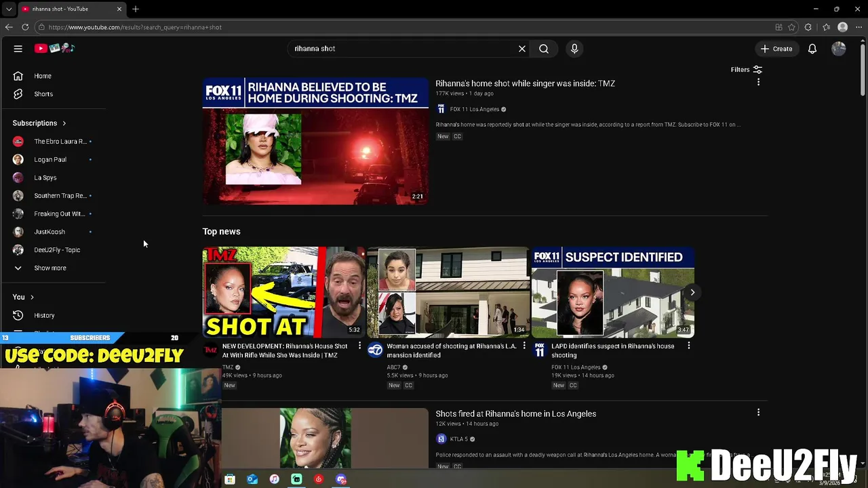This screenshot has height=488, width=868.
Task: Open the YouTube account avatar menu
Action: coord(839,49)
